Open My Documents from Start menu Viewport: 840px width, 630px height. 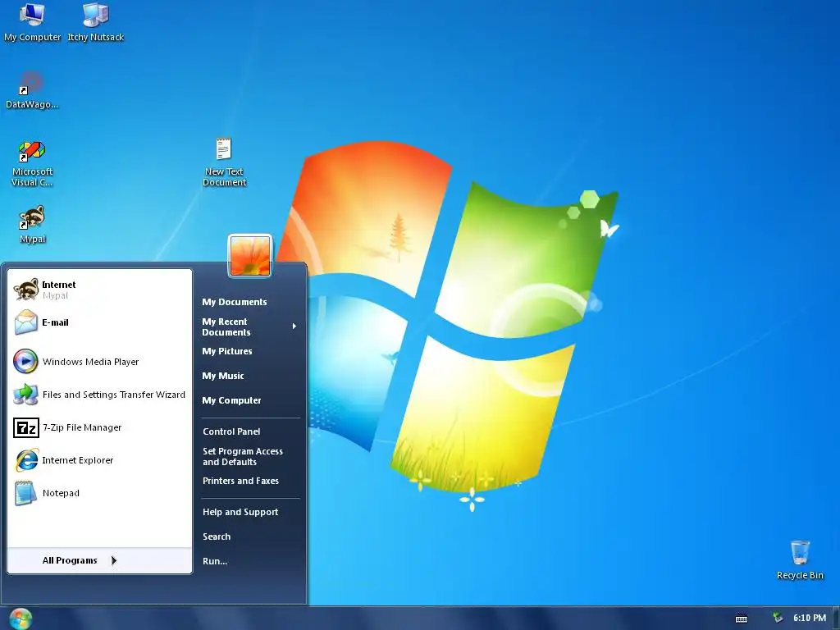pyautogui.click(x=249, y=302)
